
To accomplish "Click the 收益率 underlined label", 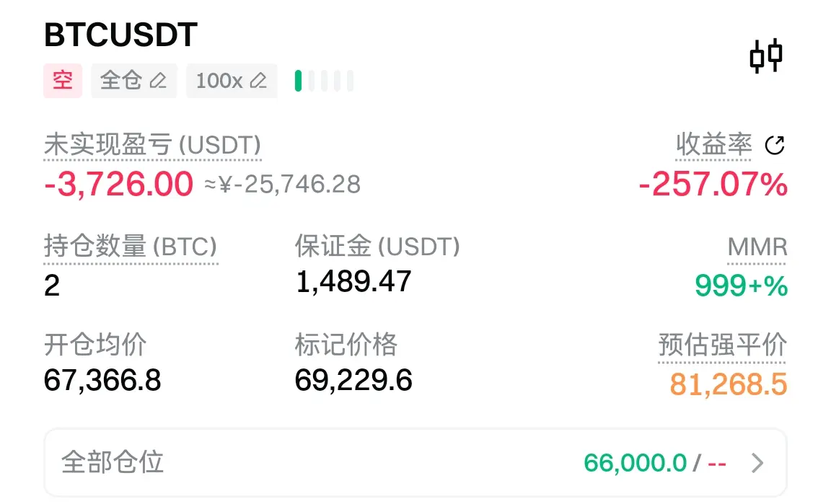I will point(713,145).
